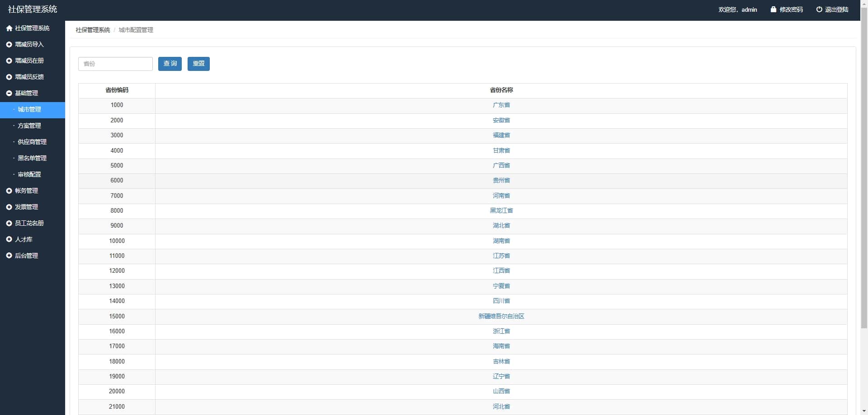This screenshot has height=415, width=868.
Task: Click the 社保管理系统 title in top bar
Action: pyautogui.click(x=33, y=9)
